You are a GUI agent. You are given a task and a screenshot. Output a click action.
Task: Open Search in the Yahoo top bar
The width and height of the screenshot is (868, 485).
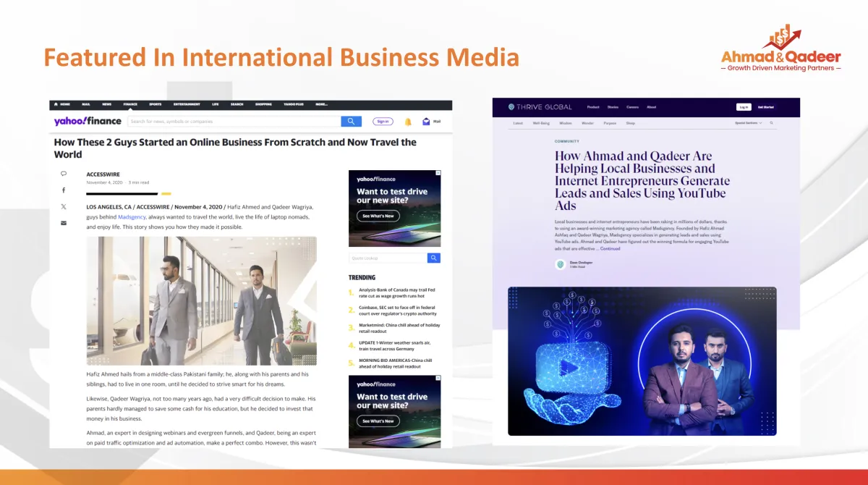click(237, 104)
